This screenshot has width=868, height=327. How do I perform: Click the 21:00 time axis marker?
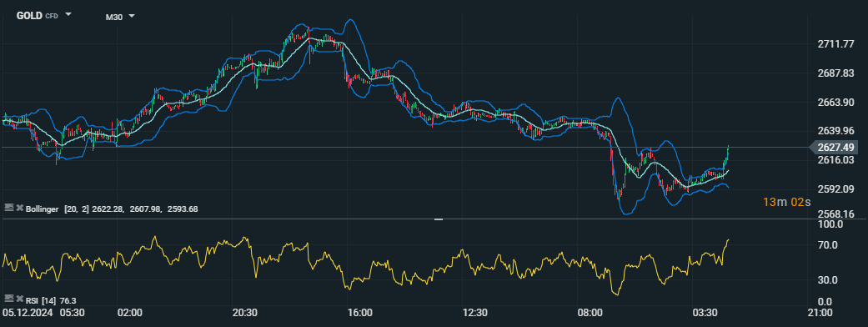click(820, 313)
